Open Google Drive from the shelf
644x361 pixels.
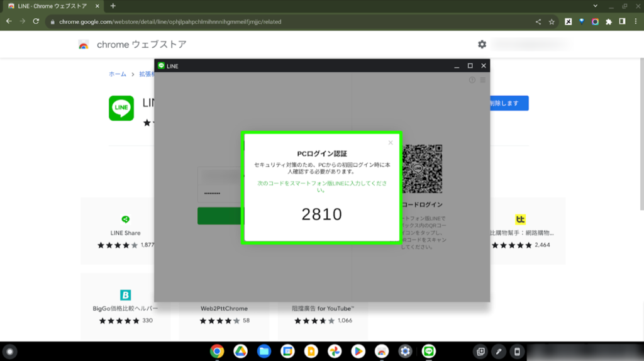(240, 351)
